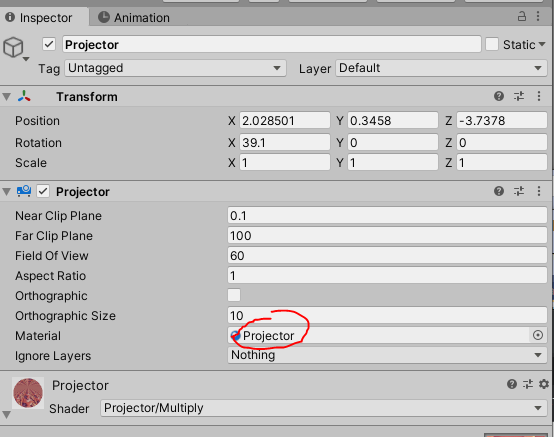Click the Position X axis label
This screenshot has width=554, height=437.
coord(231,121)
